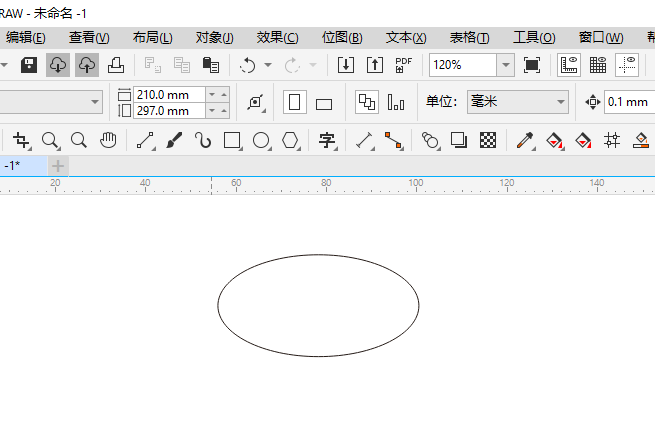Click the page dimensions icon with dropdown
655x434 pixels.
(256, 102)
